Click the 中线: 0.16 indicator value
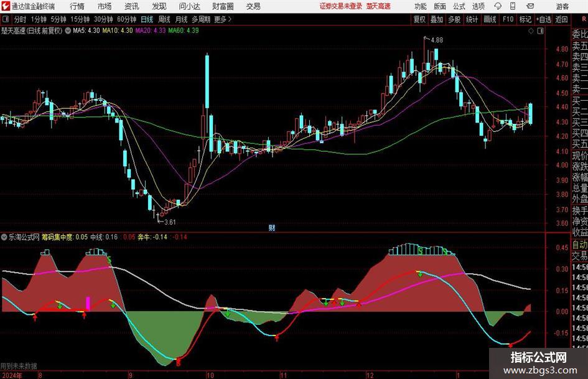The width and height of the screenshot is (588, 379). [x=104, y=236]
